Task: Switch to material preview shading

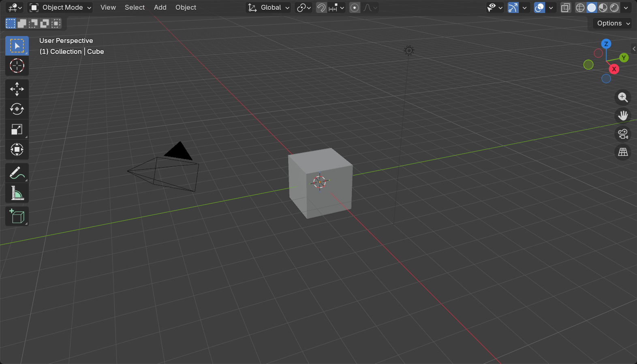Action: pos(603,7)
